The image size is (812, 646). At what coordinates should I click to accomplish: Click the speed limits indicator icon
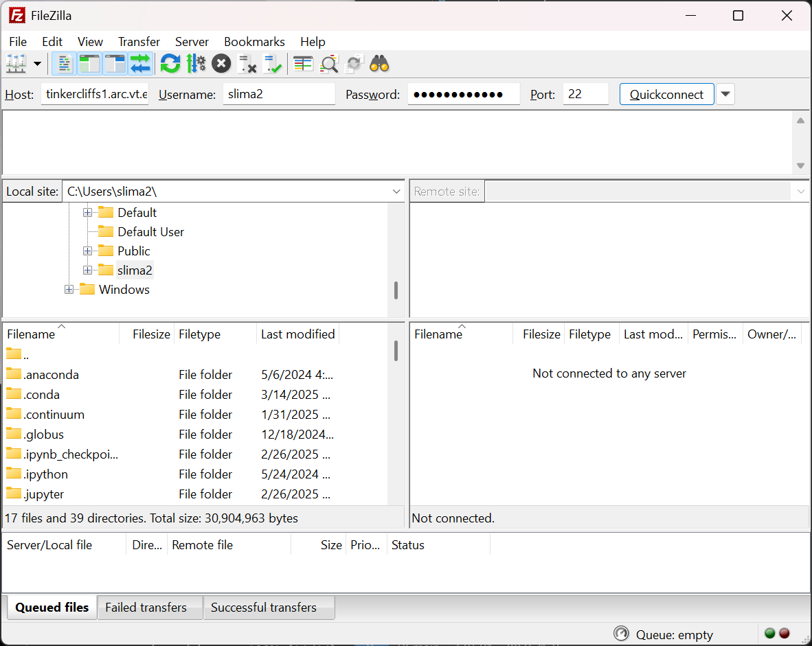click(x=621, y=634)
